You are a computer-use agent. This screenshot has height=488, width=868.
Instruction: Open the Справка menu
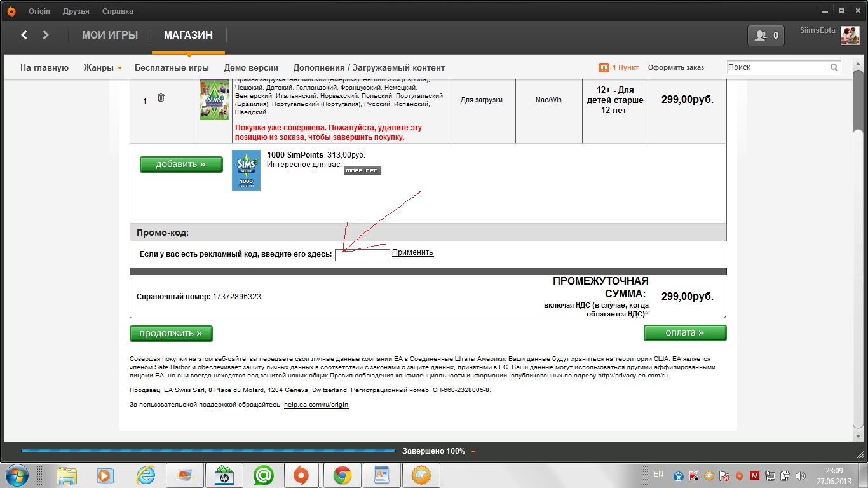pos(118,11)
